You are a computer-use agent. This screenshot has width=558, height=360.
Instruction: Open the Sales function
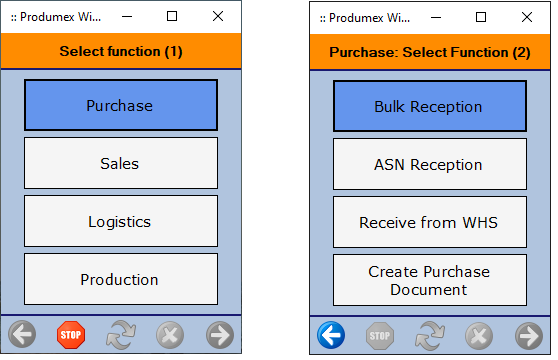(x=121, y=163)
